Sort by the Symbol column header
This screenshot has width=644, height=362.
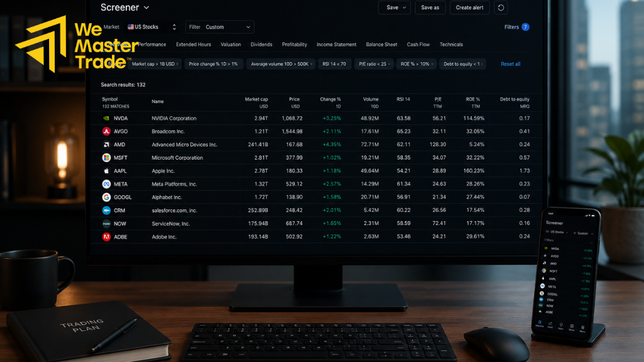109,99
